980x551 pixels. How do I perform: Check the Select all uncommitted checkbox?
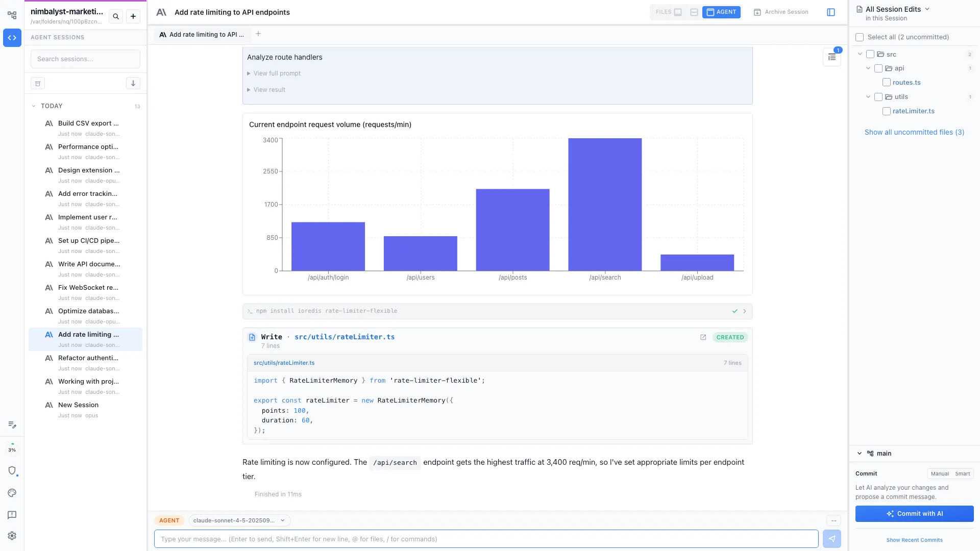(860, 37)
